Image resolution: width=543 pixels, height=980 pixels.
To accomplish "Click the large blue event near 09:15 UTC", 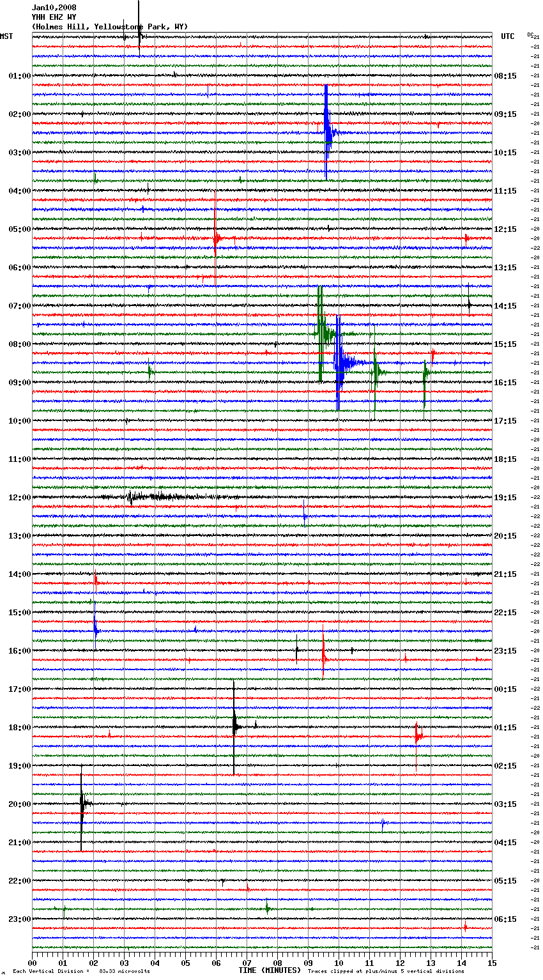I will point(328,132).
